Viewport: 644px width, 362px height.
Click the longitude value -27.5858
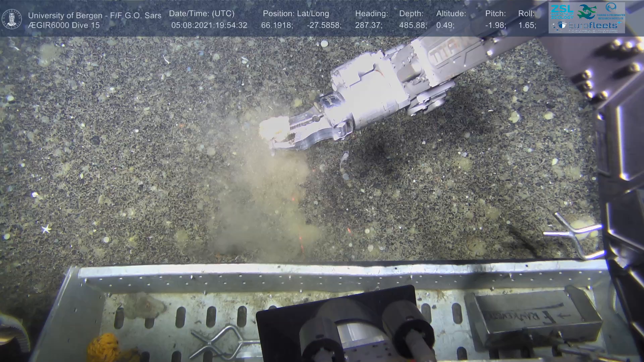pyautogui.click(x=324, y=25)
